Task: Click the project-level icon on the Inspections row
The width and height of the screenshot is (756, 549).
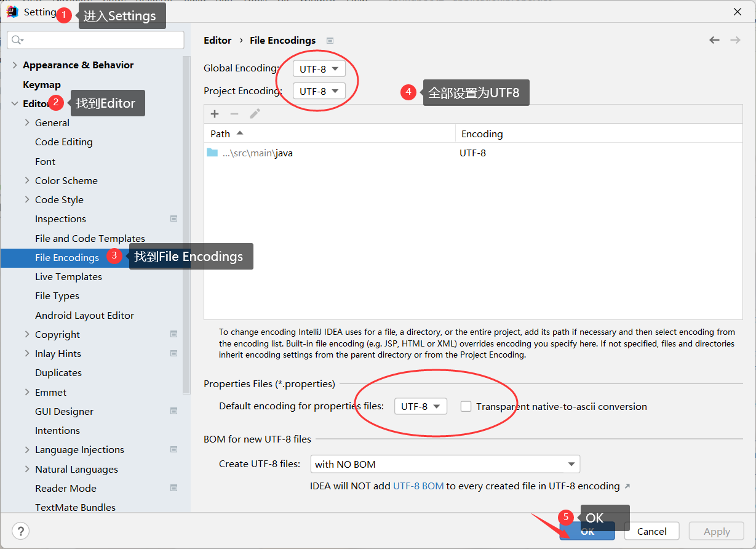Action: coord(173,218)
